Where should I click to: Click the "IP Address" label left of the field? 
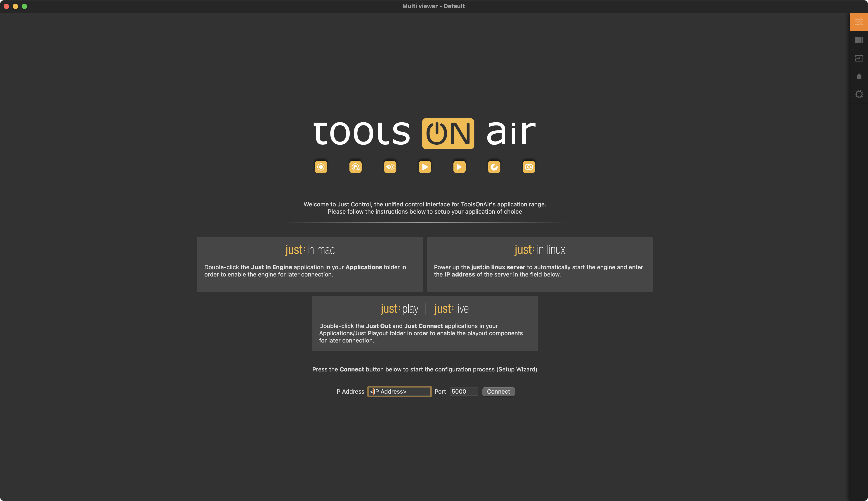point(349,392)
